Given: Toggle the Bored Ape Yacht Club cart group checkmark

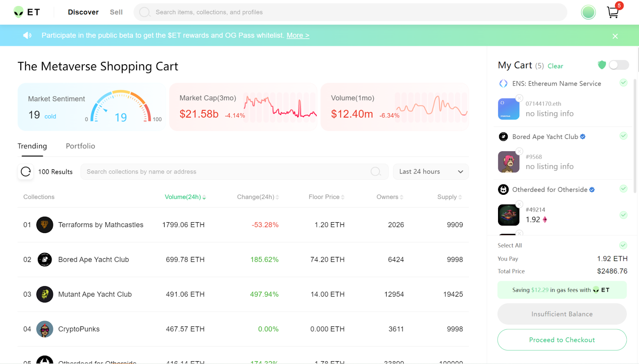Looking at the screenshot, I should (623, 136).
